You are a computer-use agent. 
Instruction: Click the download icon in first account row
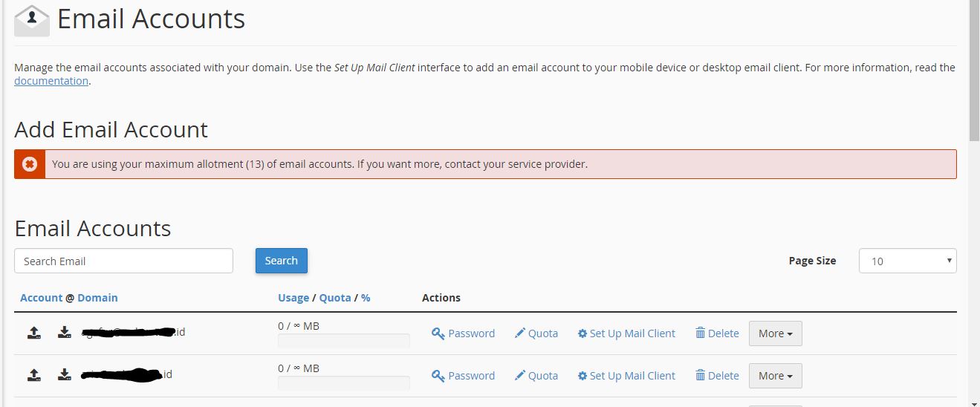pos(65,333)
